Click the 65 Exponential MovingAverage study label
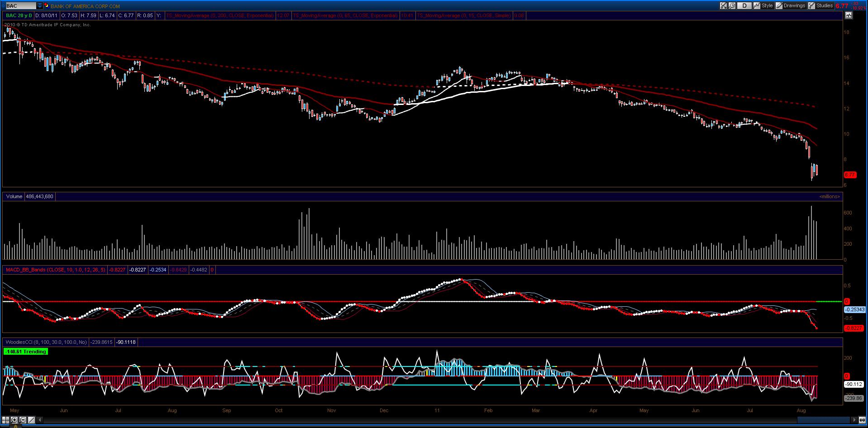868x428 pixels. [345, 15]
